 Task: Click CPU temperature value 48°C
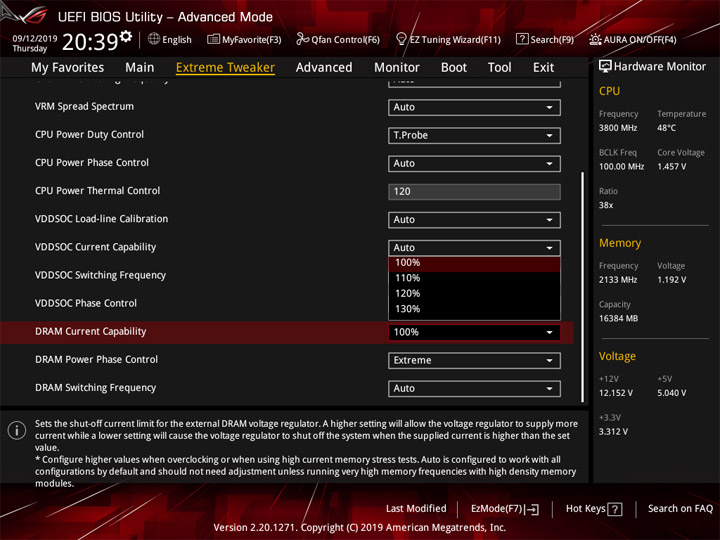(666, 128)
